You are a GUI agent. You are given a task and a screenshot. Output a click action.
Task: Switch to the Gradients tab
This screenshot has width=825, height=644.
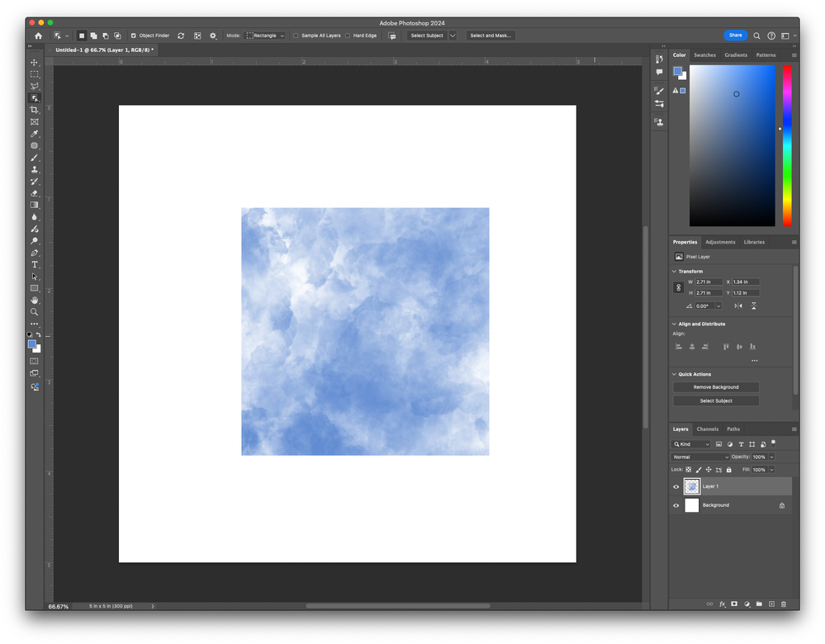click(x=736, y=55)
